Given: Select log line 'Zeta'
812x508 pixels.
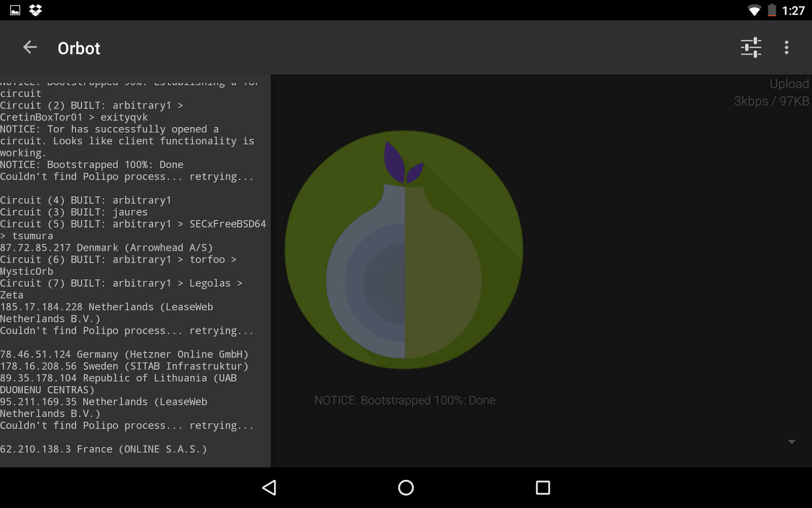Looking at the screenshot, I should click(x=12, y=295).
